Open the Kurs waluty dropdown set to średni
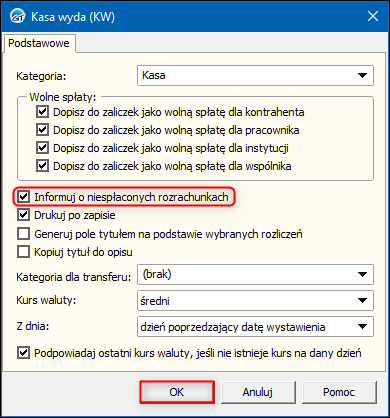Image resolution: width=390 pixels, height=418 pixels. [x=255, y=301]
